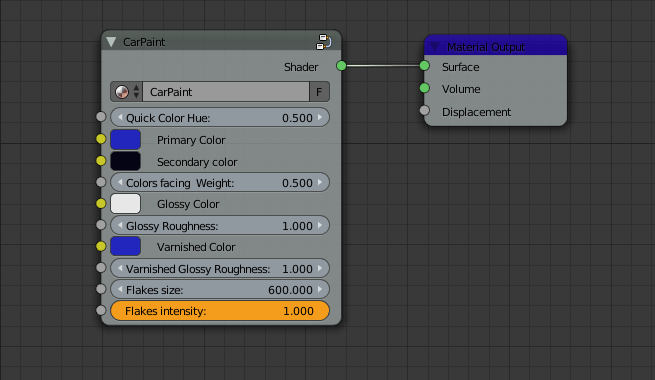Click the Quick Color Hue input socket
This screenshot has height=380, width=655.
pos(101,117)
